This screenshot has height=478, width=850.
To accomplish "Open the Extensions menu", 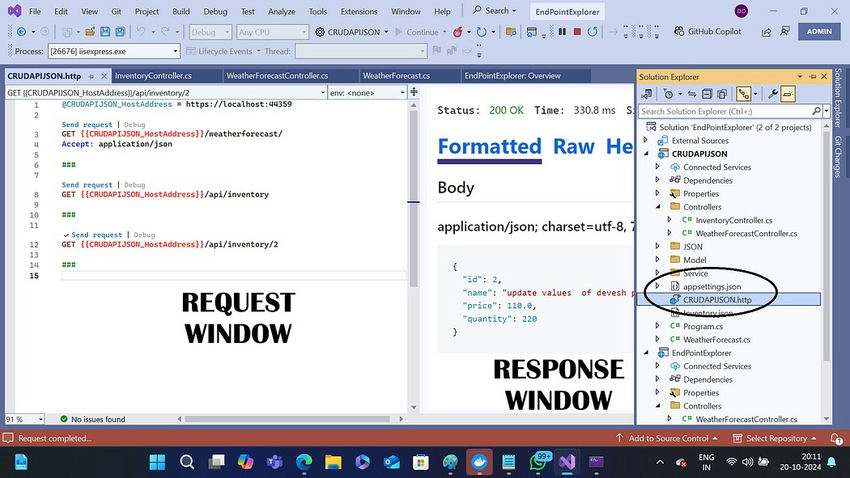I will coord(359,11).
